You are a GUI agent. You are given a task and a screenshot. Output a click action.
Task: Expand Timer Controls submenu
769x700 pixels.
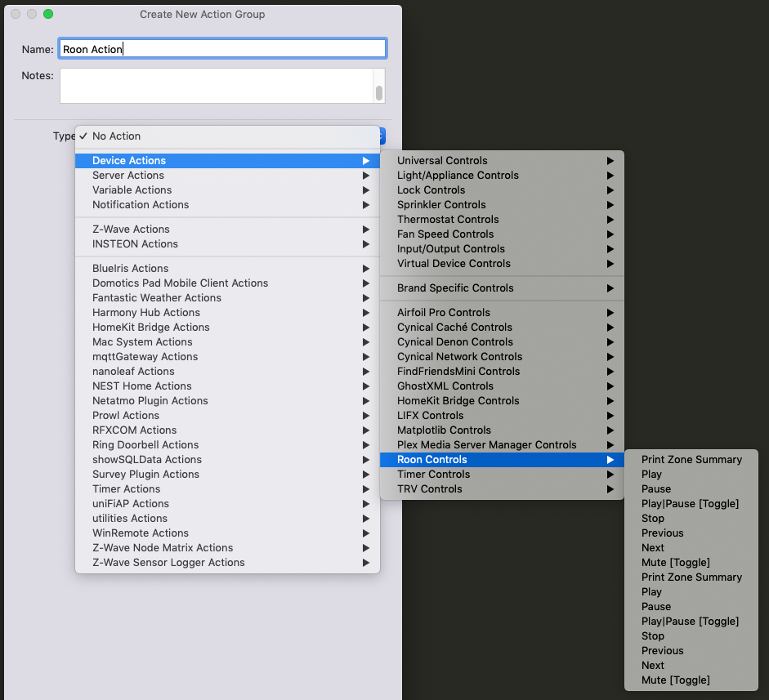click(503, 475)
